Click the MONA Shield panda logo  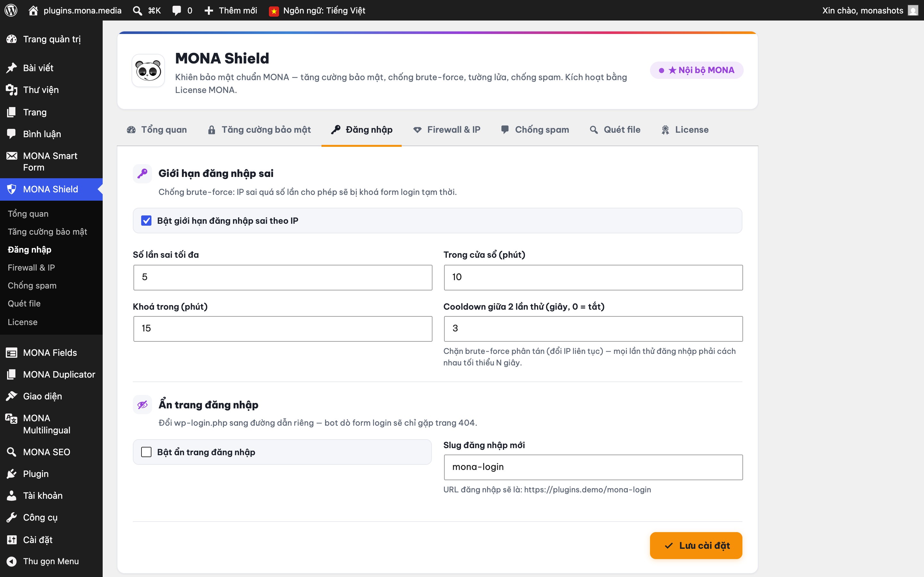(148, 70)
